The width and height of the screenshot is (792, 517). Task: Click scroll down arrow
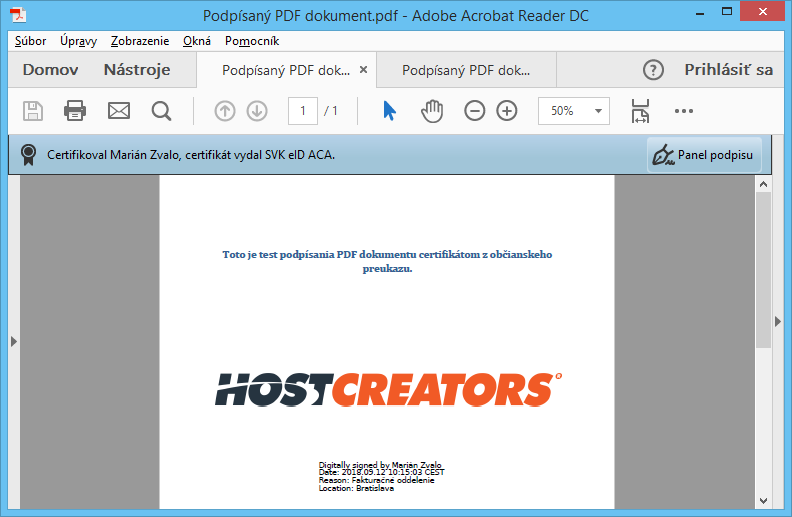(x=763, y=501)
